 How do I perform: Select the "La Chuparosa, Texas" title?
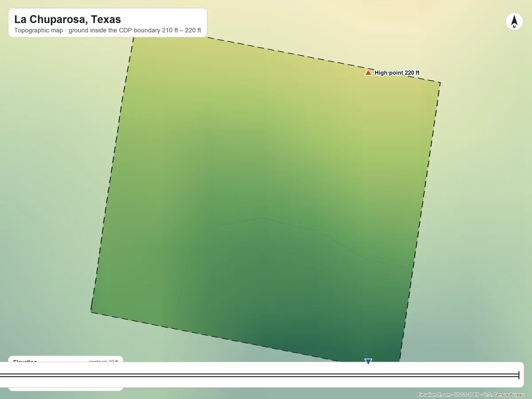[67, 19]
